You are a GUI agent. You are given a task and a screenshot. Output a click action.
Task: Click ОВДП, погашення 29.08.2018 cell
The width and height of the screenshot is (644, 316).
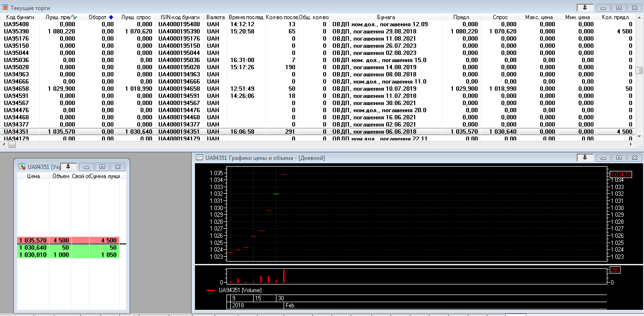click(374, 31)
